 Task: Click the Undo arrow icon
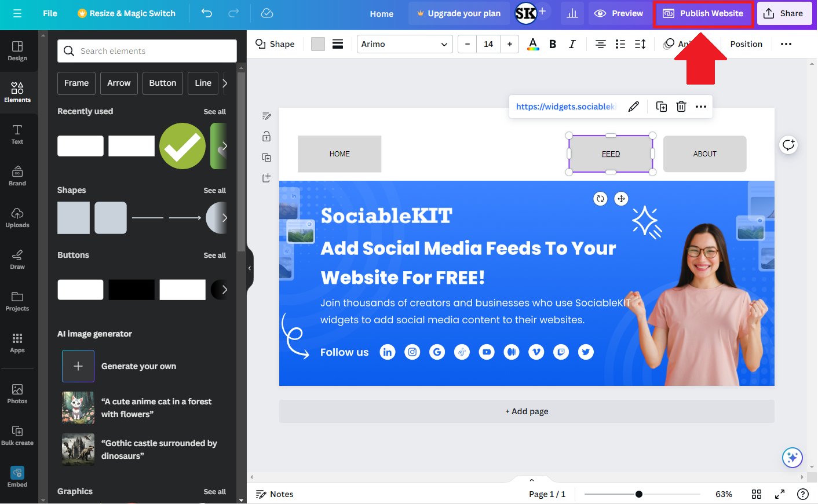(207, 13)
